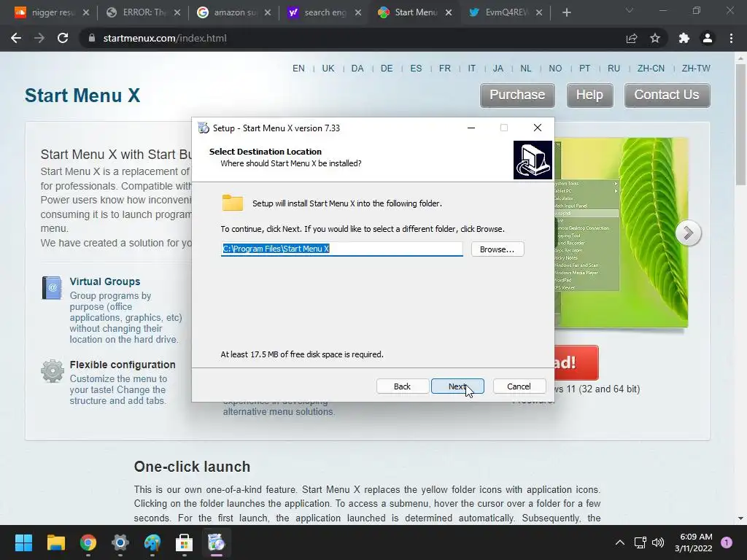
Task: Click the lock icon beside the URL
Action: pyautogui.click(x=92, y=38)
